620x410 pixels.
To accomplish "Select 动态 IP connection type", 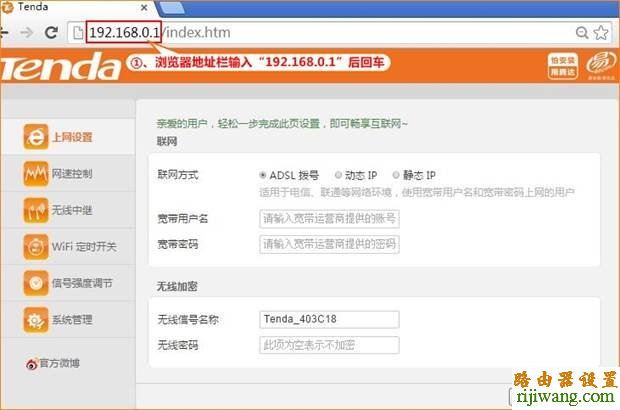I will [338, 175].
